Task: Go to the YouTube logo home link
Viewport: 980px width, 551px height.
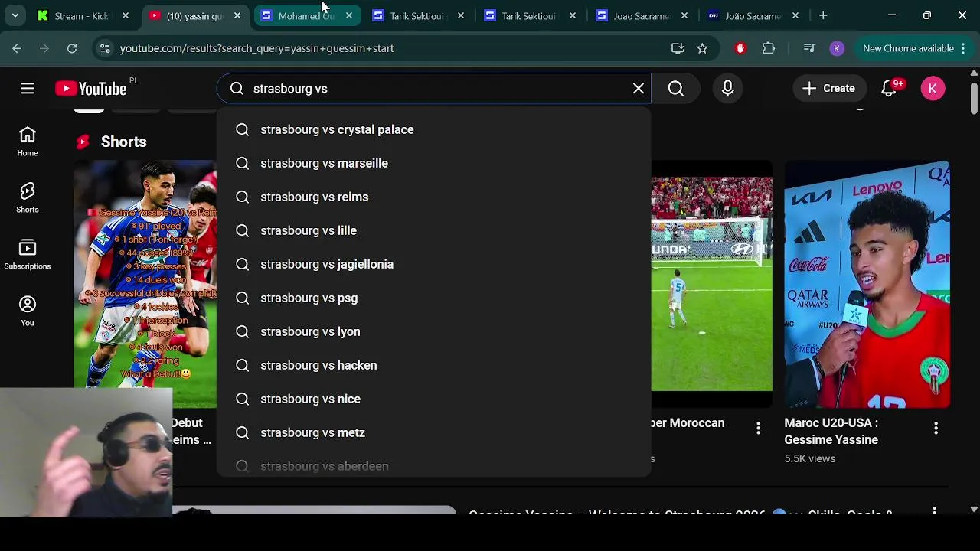Action: [x=91, y=89]
